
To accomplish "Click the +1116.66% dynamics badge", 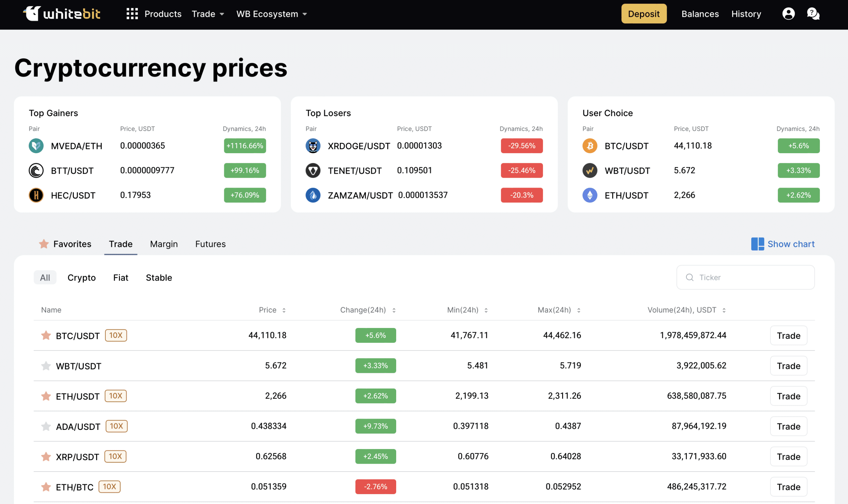I will pos(245,146).
